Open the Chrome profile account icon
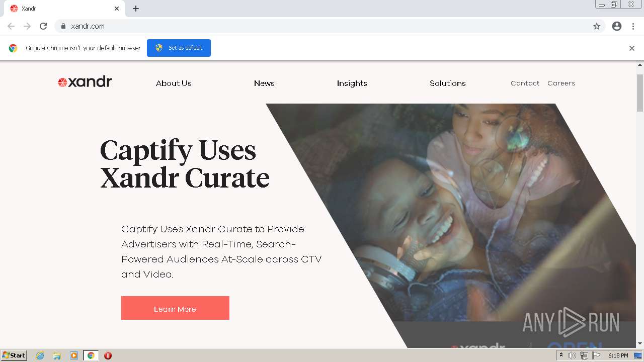 click(617, 26)
